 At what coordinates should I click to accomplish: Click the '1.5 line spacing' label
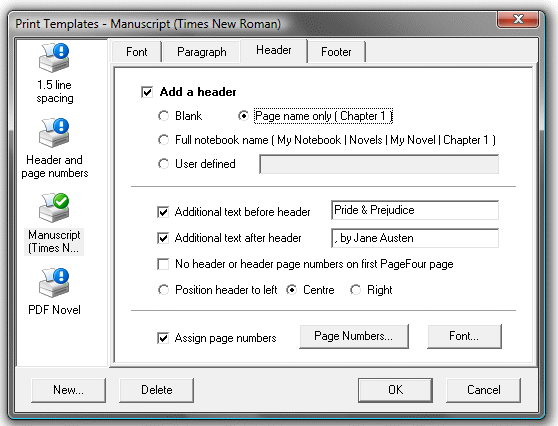click(x=54, y=91)
